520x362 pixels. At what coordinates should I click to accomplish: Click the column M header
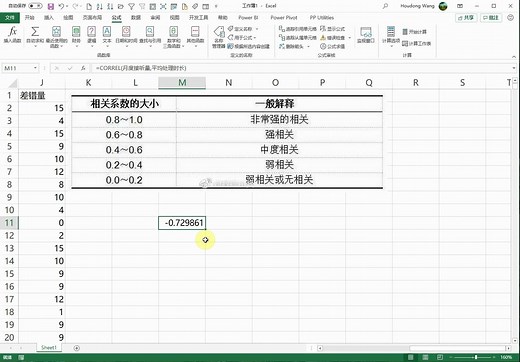click(182, 83)
